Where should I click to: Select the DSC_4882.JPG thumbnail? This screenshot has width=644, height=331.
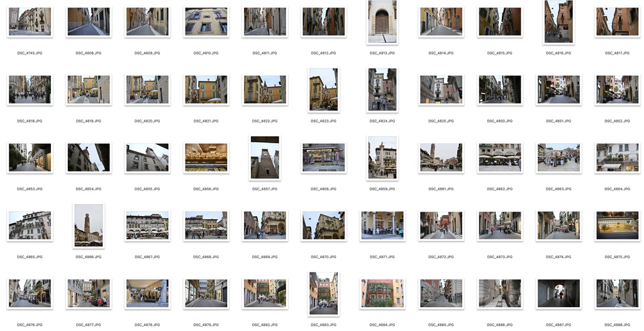pyautogui.click(x=265, y=294)
